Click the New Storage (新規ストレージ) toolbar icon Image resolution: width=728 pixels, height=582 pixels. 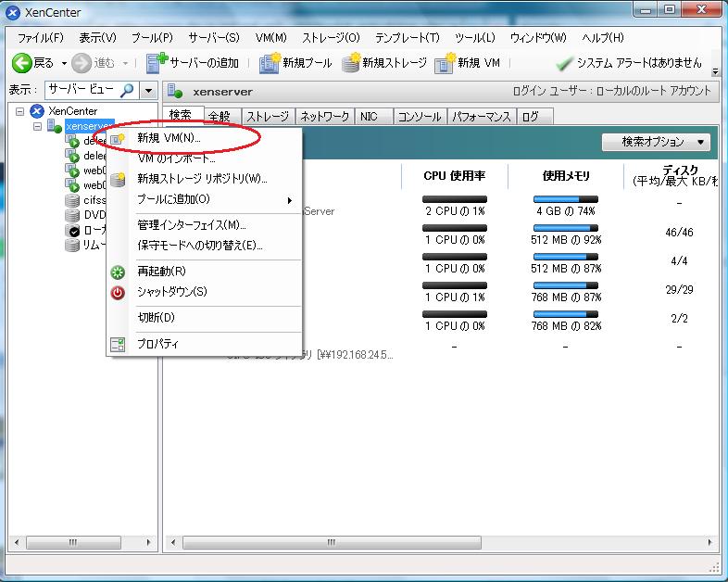coord(351,63)
